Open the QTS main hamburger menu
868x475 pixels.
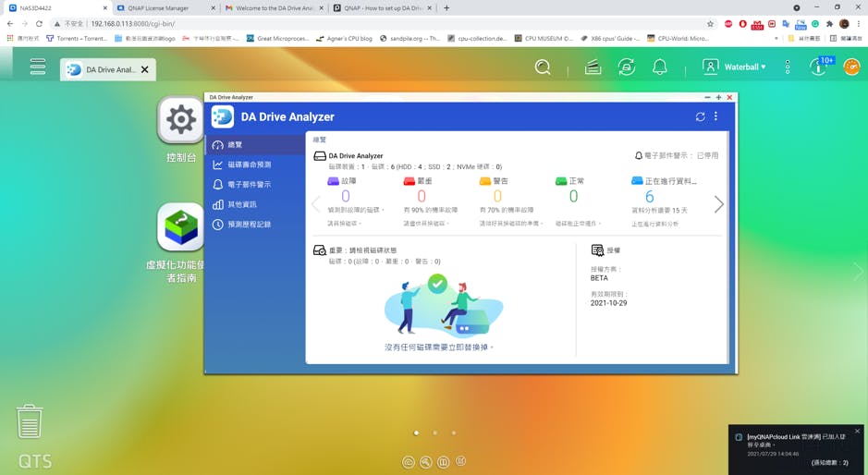click(37, 67)
